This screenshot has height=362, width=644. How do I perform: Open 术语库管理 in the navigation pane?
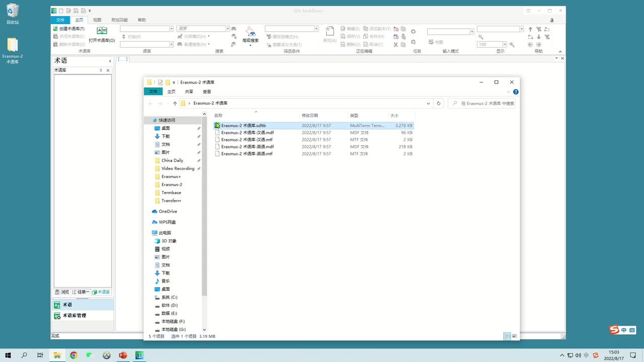point(74,315)
